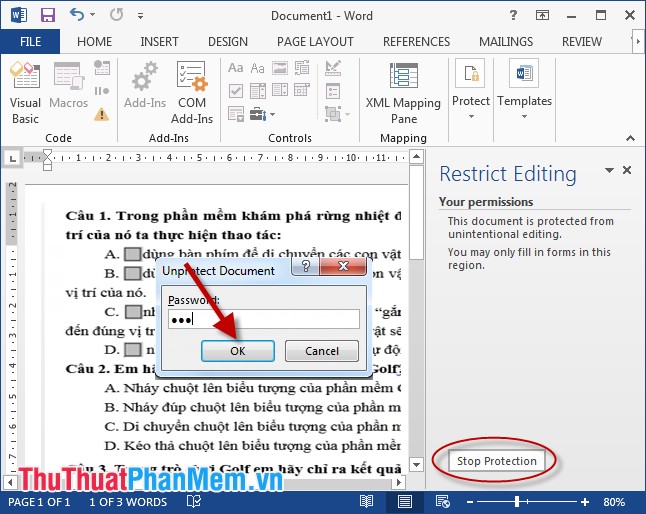Collapse the ribbon with the chevron
The image size is (646, 514).
coord(630,138)
